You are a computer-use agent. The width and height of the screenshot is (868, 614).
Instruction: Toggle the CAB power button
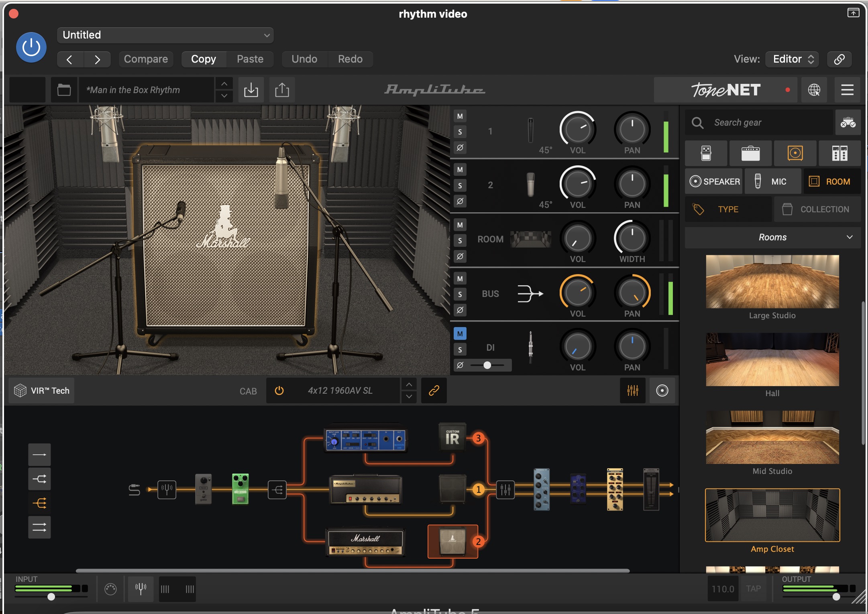coord(279,390)
